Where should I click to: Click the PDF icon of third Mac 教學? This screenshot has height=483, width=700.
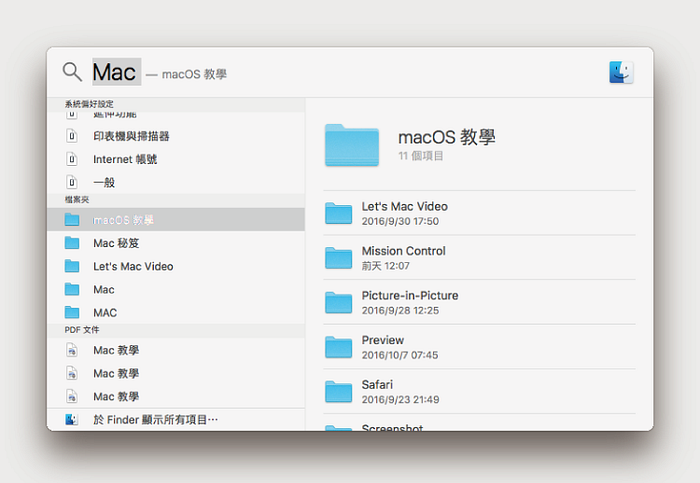tap(72, 396)
